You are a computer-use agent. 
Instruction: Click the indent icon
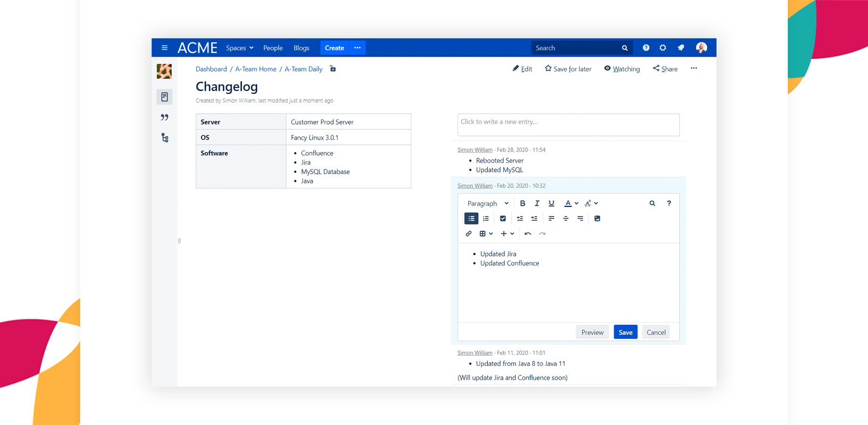pos(534,219)
